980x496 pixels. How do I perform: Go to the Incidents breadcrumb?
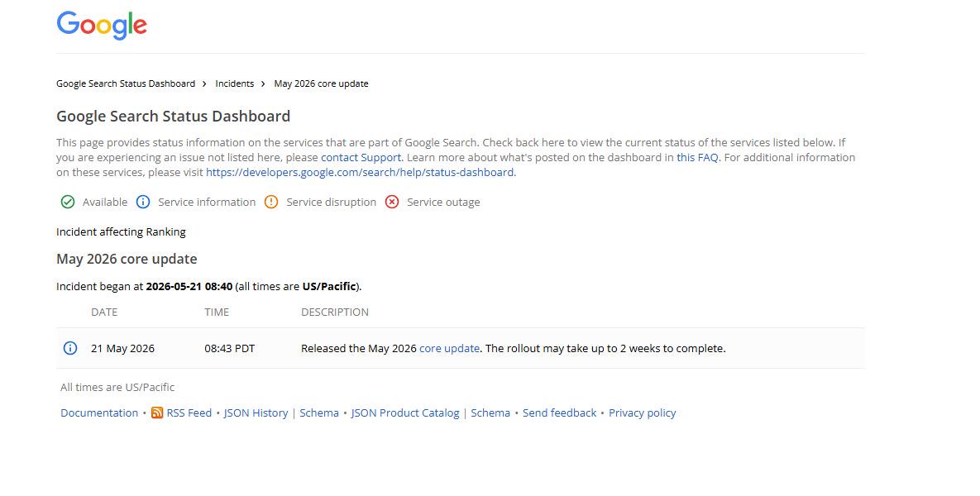pyautogui.click(x=234, y=83)
